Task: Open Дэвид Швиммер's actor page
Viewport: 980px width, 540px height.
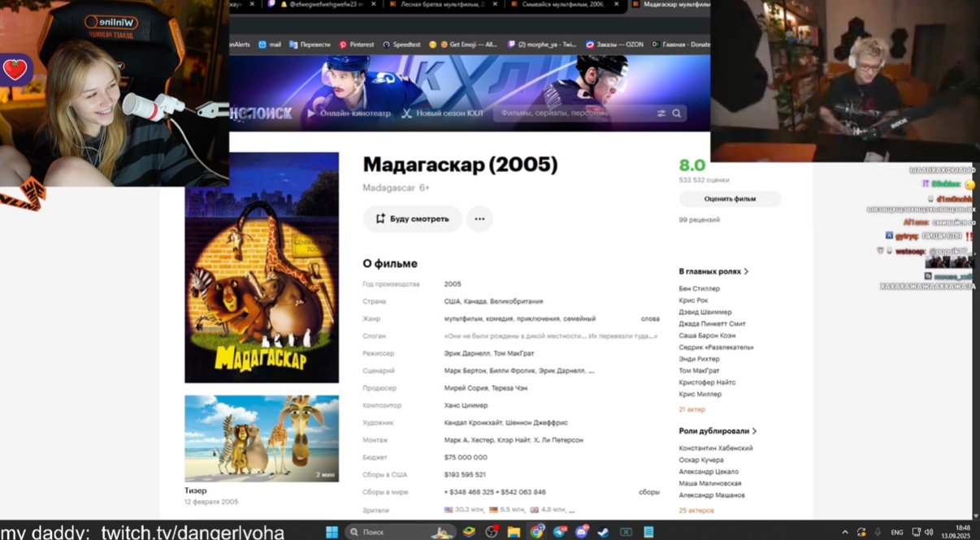Action: pyautogui.click(x=705, y=312)
